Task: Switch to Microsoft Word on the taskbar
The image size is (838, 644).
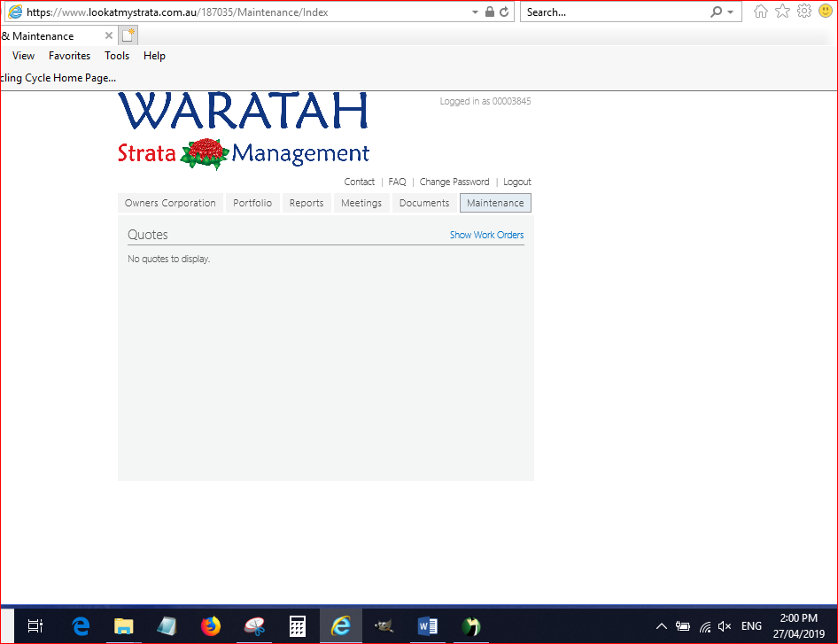Action: tap(428, 625)
